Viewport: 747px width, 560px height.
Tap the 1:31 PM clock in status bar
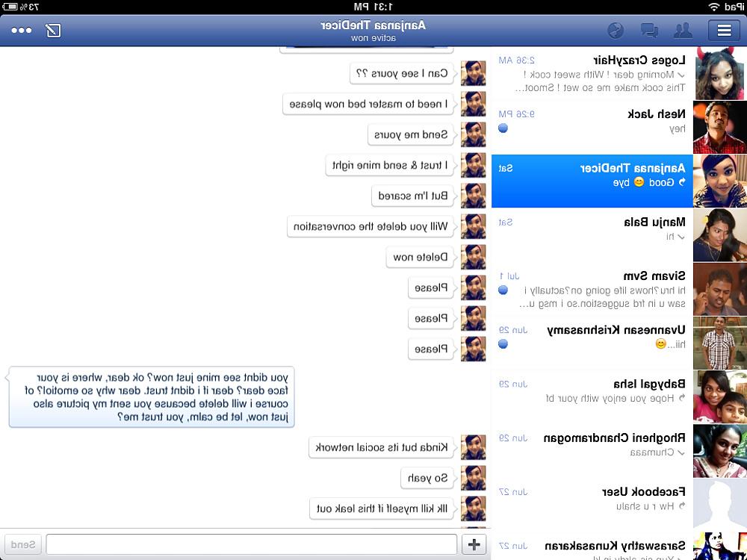coord(373,7)
